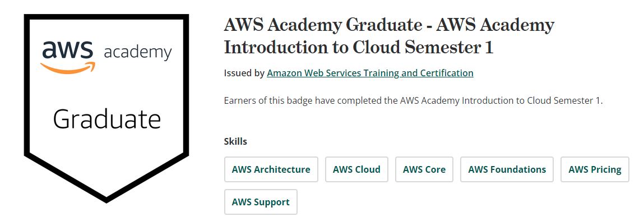
Task: Select the AWS Support skill tag
Action: [x=261, y=202]
